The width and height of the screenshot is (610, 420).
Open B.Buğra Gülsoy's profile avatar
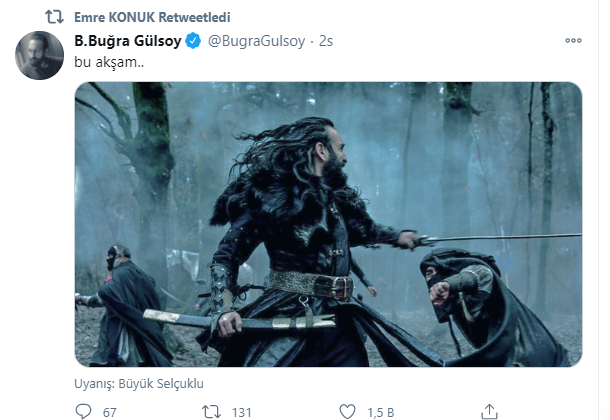tap(40, 56)
